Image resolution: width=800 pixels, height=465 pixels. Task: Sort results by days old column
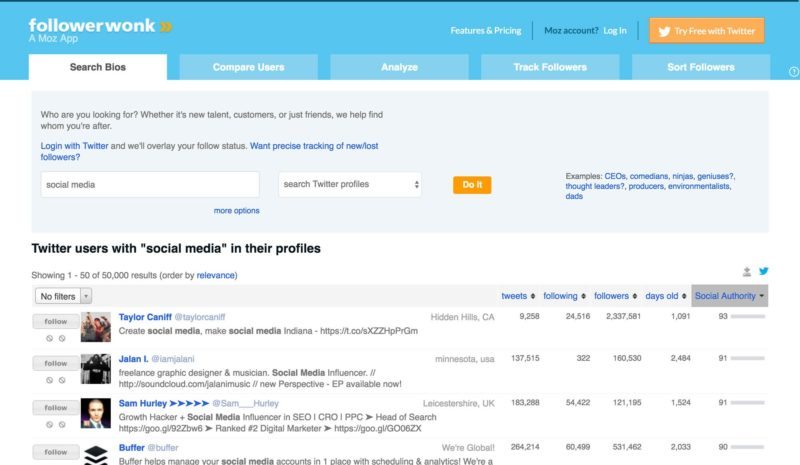click(x=666, y=296)
